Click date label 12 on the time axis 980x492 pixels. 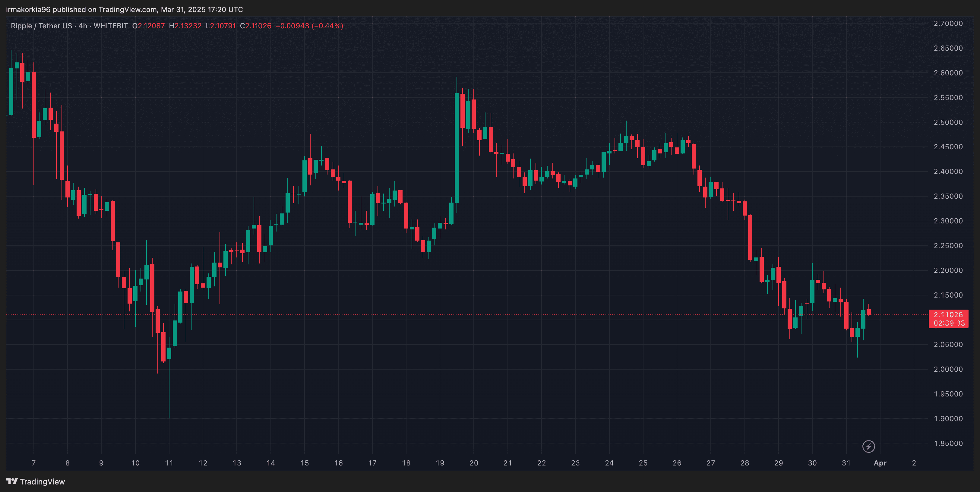tap(203, 463)
